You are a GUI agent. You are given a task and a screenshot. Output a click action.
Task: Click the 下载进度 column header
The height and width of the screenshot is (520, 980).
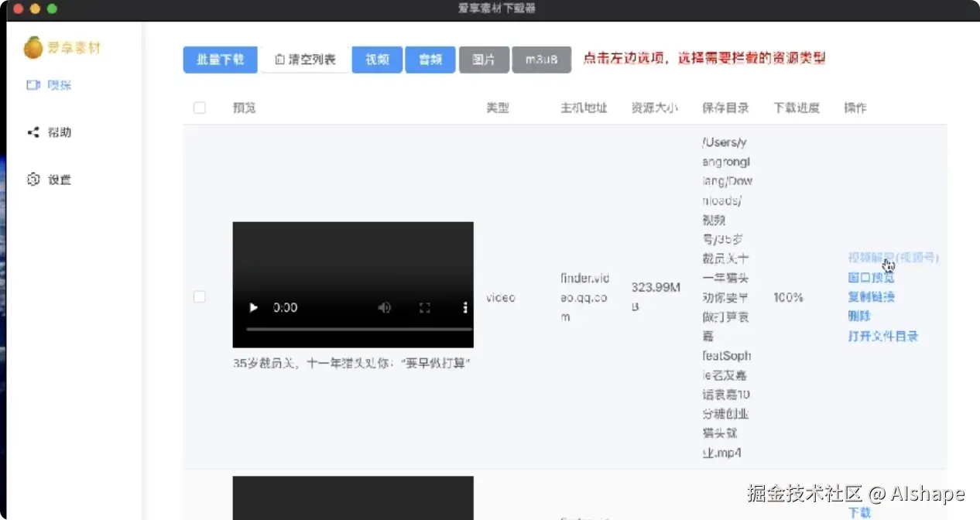coord(797,108)
